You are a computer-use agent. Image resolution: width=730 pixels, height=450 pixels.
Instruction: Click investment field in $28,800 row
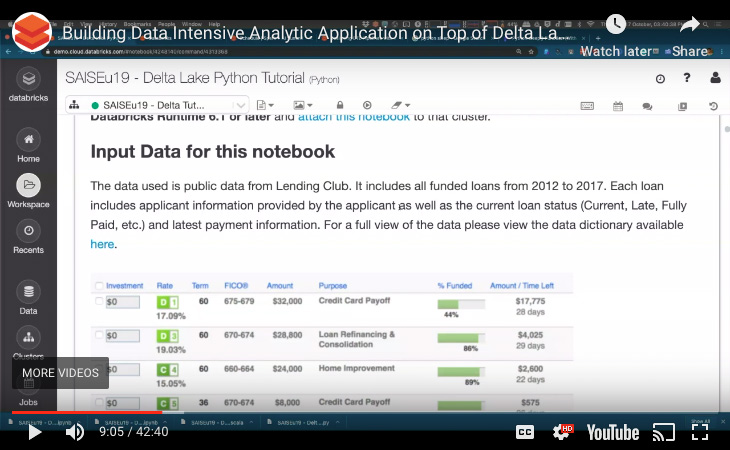[x=123, y=336]
